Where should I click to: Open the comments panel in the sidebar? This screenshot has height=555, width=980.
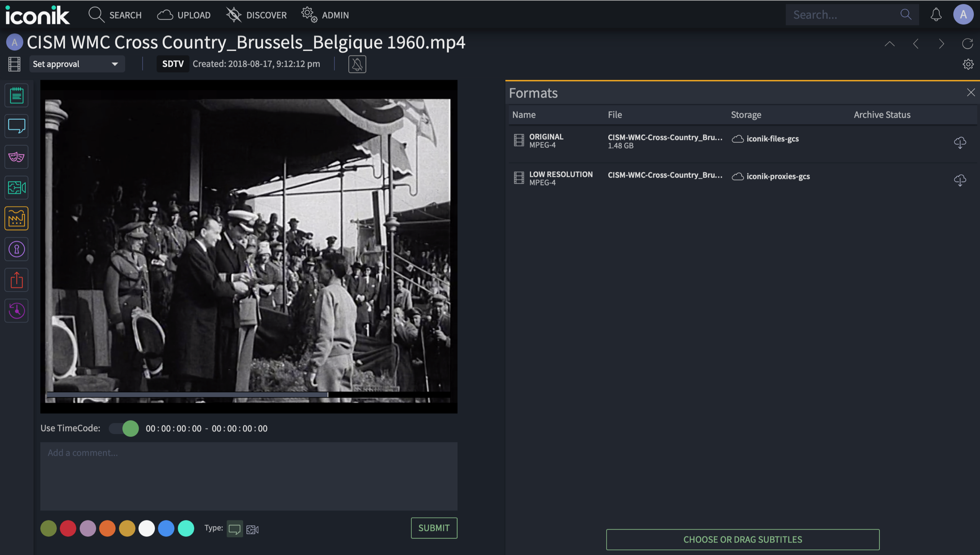coord(16,126)
